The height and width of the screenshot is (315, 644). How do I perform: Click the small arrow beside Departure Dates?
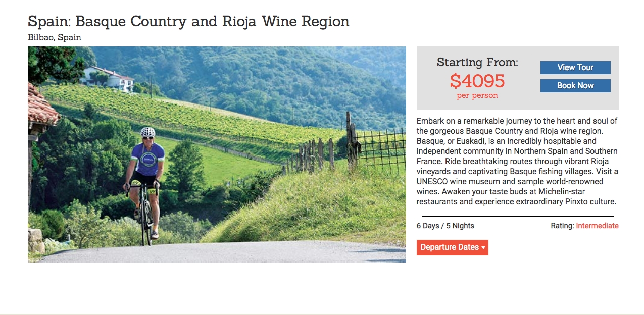pyautogui.click(x=483, y=248)
